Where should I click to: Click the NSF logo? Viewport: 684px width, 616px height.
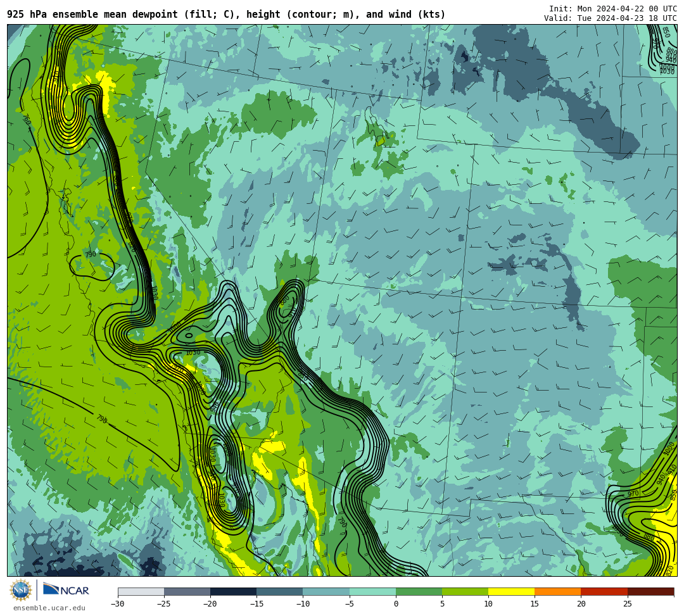(x=21, y=591)
